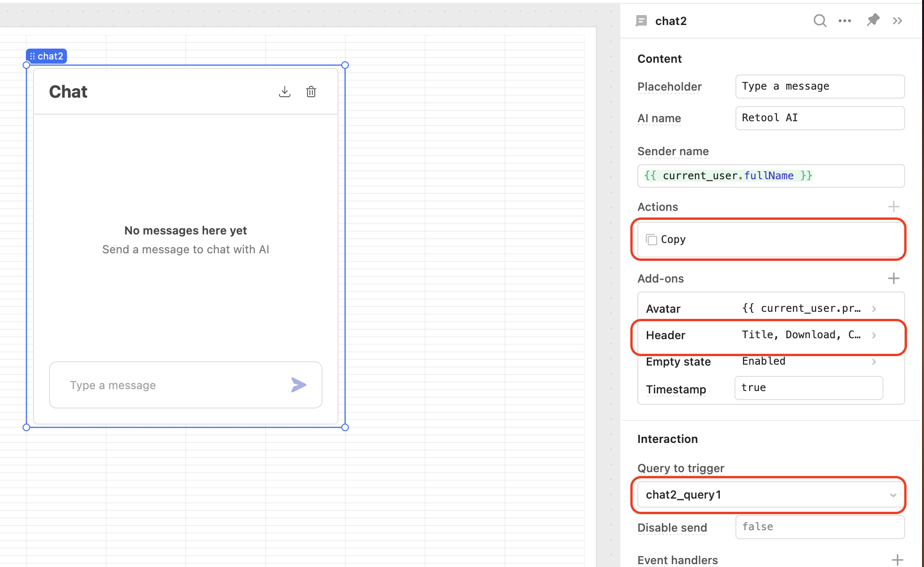Add a new add-on with plus icon
This screenshot has width=924, height=567.
click(893, 278)
